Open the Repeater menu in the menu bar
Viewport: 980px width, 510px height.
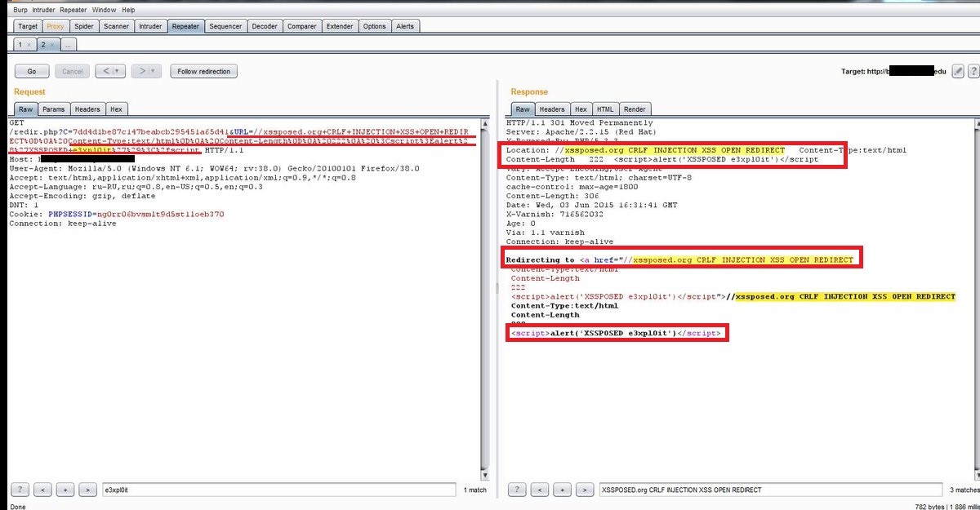point(73,10)
